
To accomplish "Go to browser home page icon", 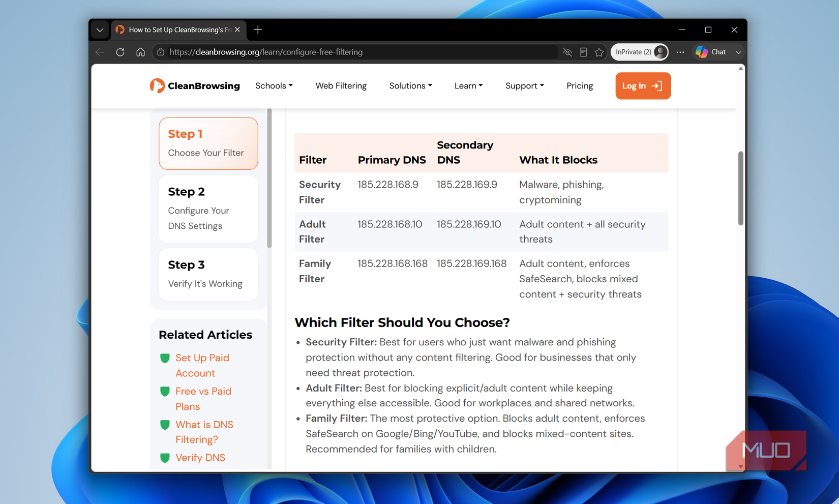I will (x=140, y=52).
